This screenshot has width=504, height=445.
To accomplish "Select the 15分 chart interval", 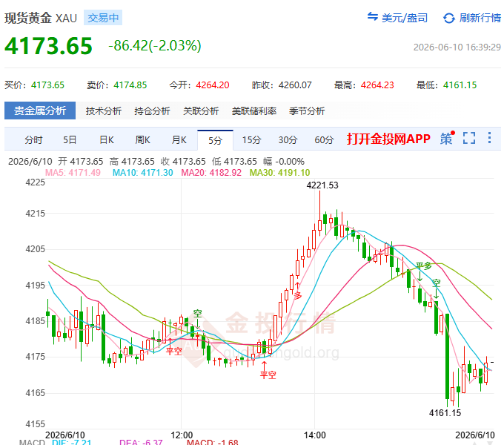I will (x=251, y=140).
